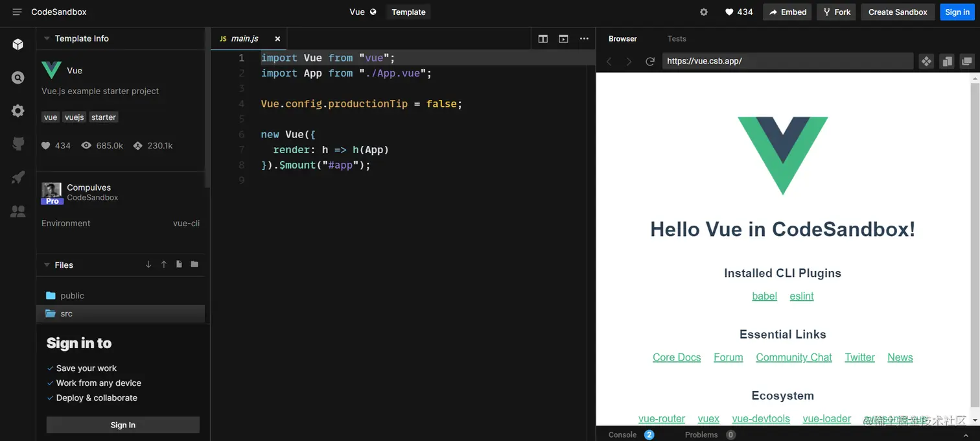Click the Compulves author avatar
Screen dimensions: 980x441
coord(52,193)
